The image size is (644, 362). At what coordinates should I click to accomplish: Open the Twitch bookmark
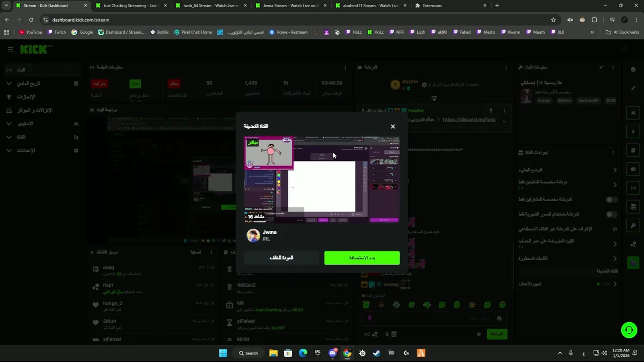click(x=57, y=32)
